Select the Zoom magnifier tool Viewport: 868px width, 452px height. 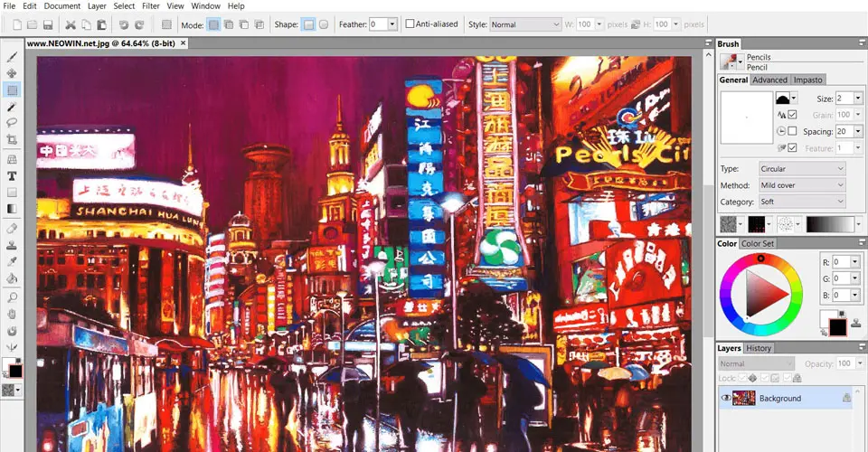12,297
